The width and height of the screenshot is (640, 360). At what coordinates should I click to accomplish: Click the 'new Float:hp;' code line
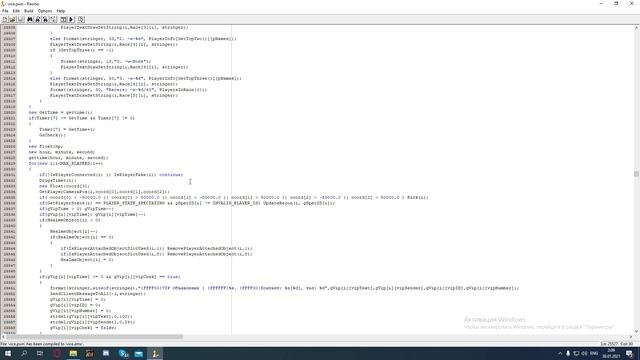[46, 146]
